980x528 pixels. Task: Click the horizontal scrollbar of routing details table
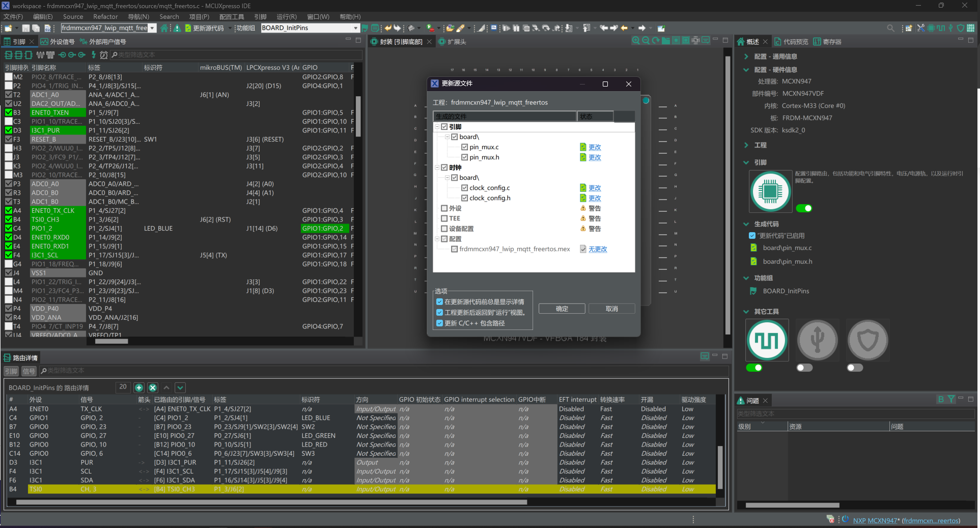point(271,502)
